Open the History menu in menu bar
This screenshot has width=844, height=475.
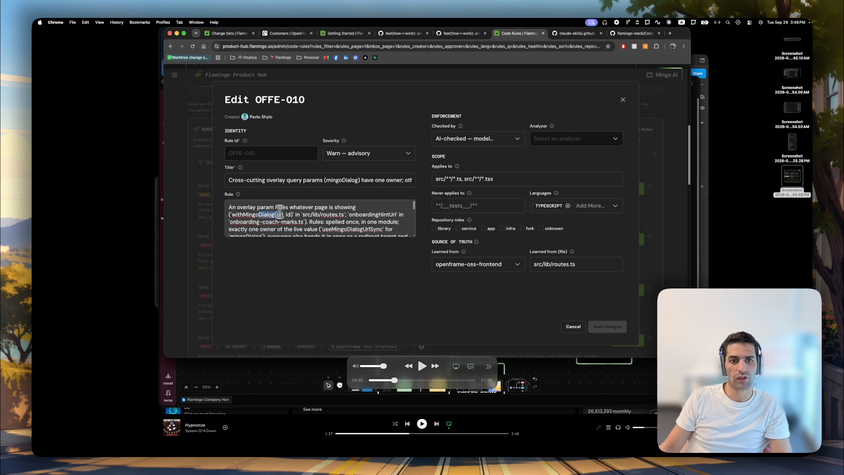point(116,23)
